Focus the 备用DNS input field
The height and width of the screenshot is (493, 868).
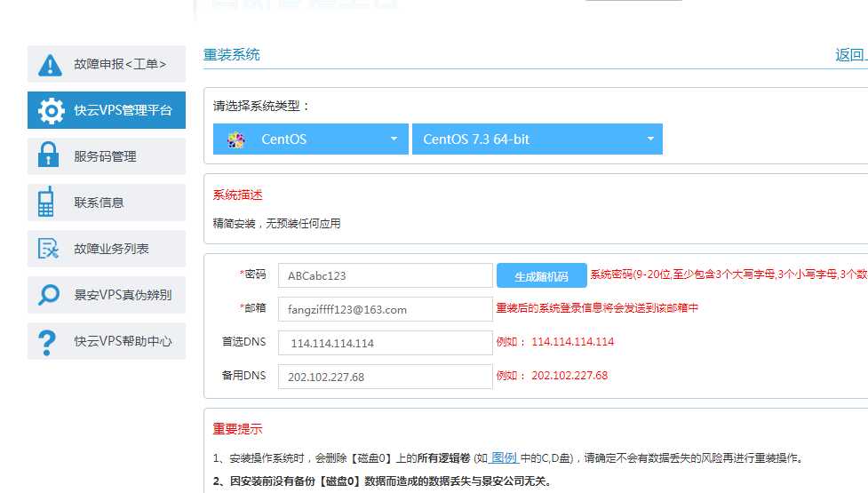click(x=386, y=377)
